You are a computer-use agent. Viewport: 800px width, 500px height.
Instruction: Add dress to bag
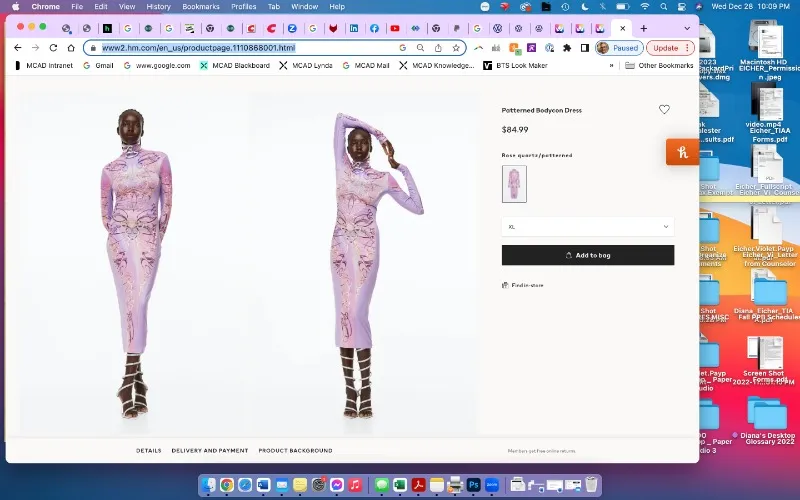(x=588, y=255)
